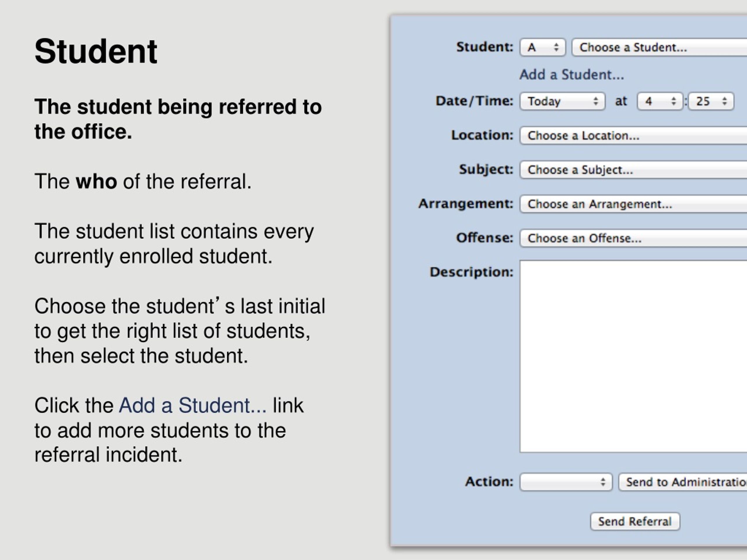This screenshot has height=560, width=747.
Task: Click the Student heading on the slide
Action: click(x=96, y=51)
